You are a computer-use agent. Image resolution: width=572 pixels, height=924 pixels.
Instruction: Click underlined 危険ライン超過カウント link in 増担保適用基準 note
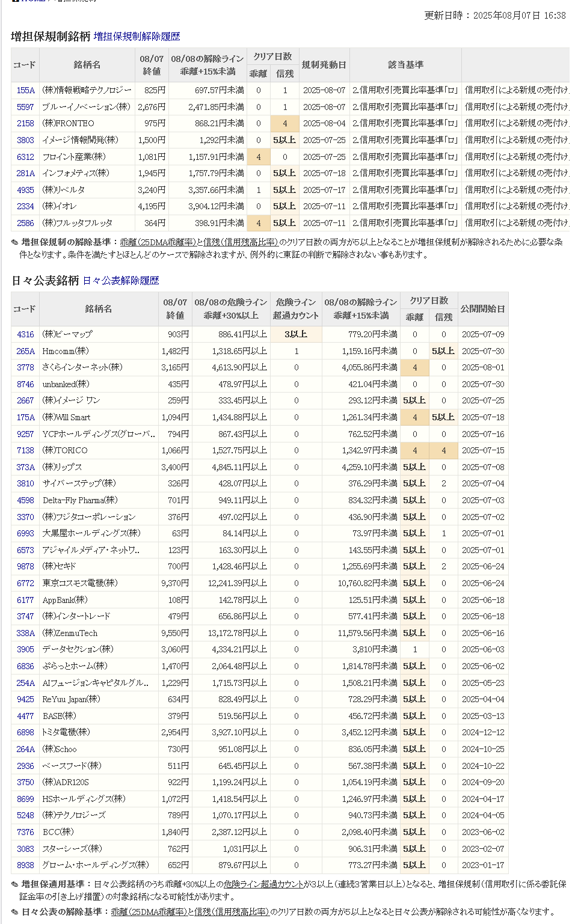pyautogui.click(x=263, y=884)
